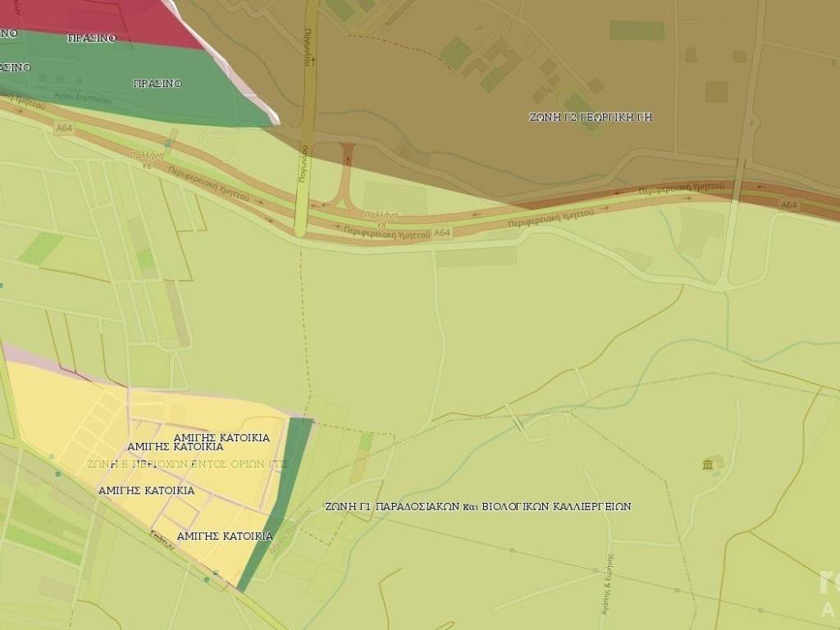This screenshot has width=840, height=630.
Task: Click the Αγίου Δημητρίου street label
Action: [84, 98]
